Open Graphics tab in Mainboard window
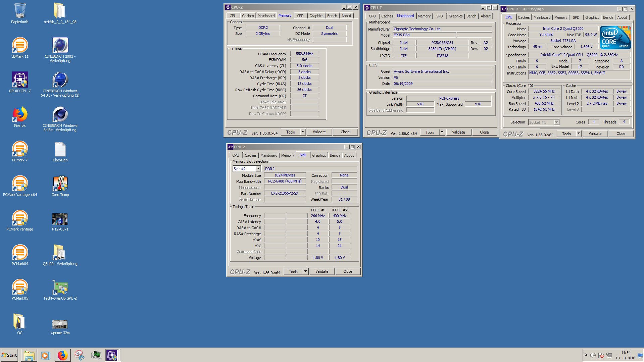The height and width of the screenshot is (362, 644). point(455,16)
